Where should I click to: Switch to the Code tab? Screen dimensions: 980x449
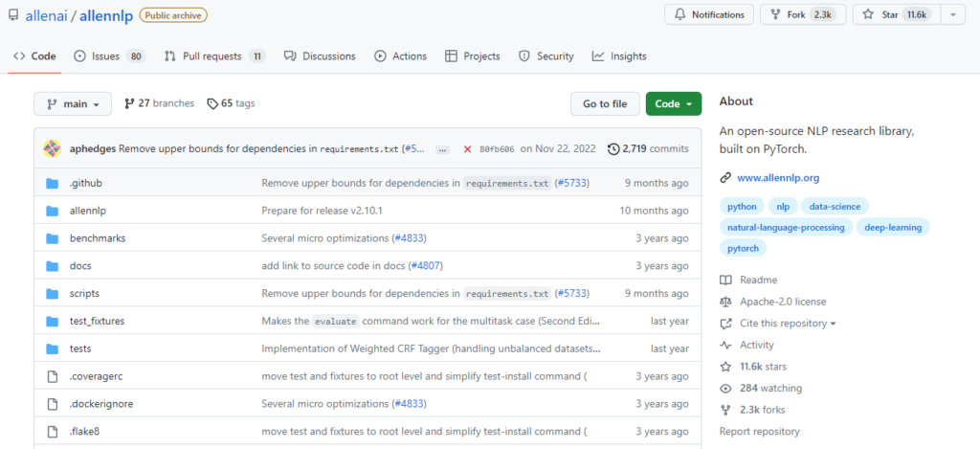(35, 56)
